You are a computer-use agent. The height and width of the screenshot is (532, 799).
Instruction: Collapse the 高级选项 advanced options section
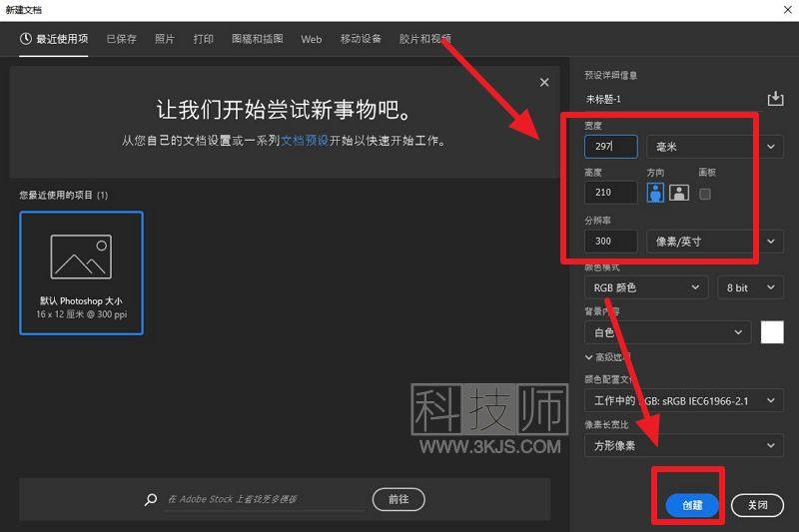tap(607, 357)
